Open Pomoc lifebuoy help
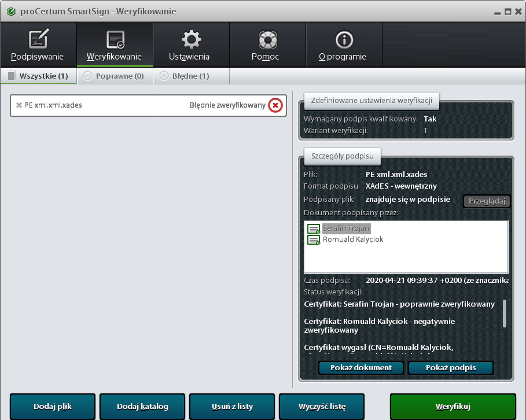Image resolution: width=526 pixels, height=420 pixels. 268,45
